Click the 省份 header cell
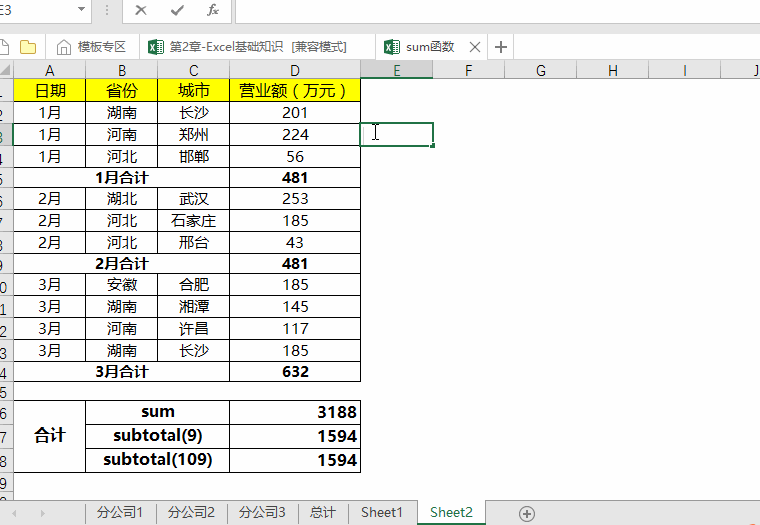The width and height of the screenshot is (760, 525). click(x=122, y=90)
